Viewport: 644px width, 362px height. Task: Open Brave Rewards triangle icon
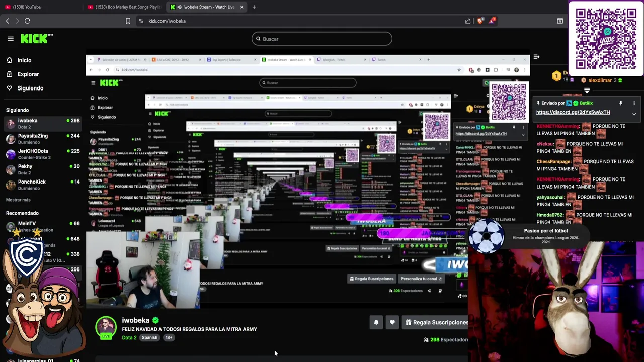(x=492, y=21)
